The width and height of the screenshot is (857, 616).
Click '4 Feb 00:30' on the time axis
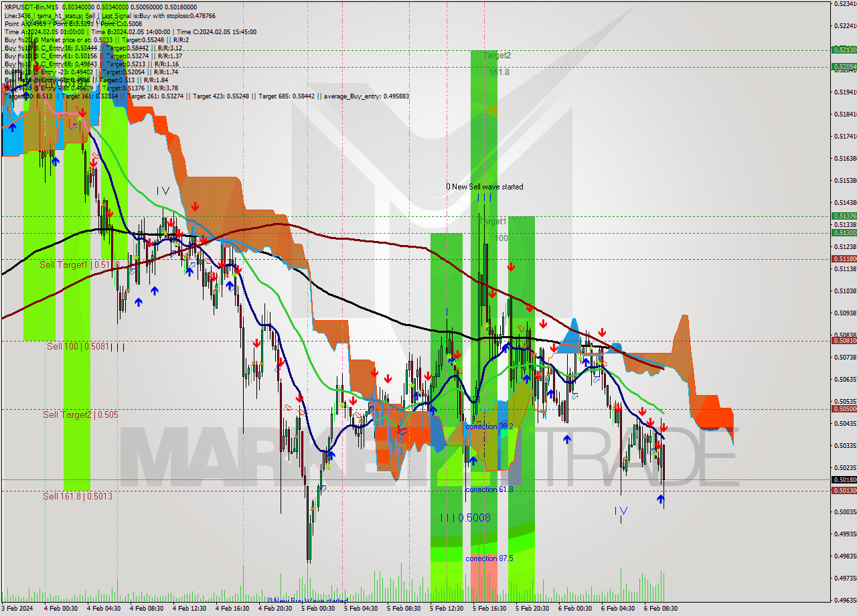click(x=62, y=609)
